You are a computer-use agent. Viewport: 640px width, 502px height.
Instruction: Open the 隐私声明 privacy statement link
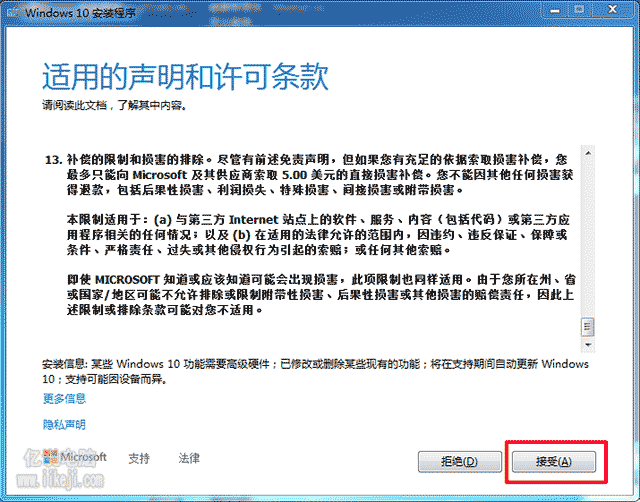tap(64, 424)
